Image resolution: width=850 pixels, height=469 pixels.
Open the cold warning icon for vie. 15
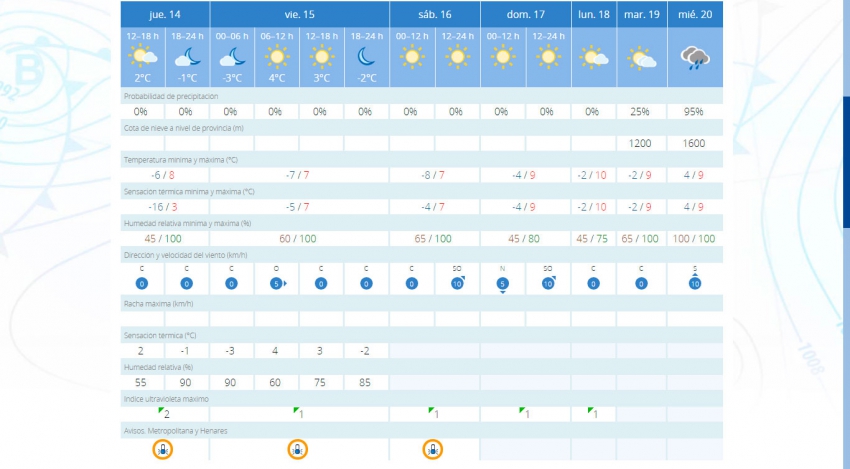(x=297, y=449)
